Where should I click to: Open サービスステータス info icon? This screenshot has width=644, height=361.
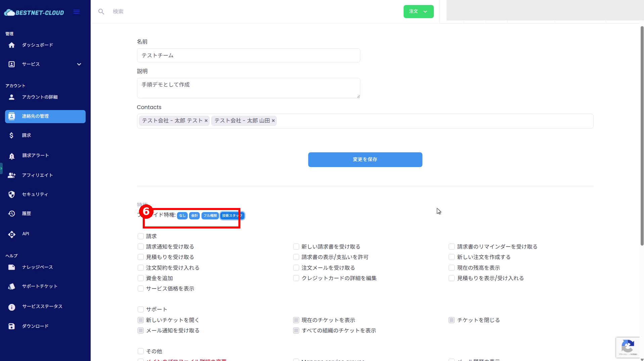tap(12, 307)
